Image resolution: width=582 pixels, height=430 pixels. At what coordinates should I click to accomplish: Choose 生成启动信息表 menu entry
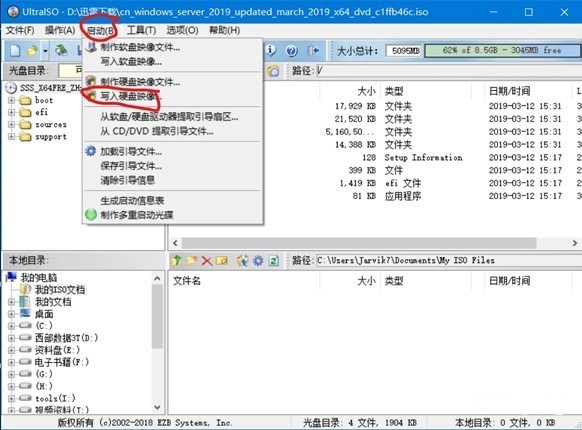click(173, 201)
